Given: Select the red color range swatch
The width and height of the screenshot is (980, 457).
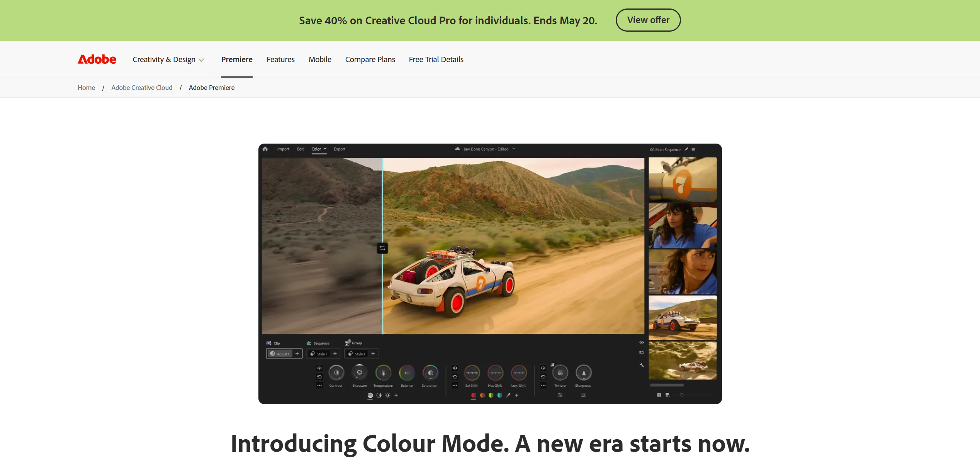Looking at the screenshot, I should pyautogui.click(x=474, y=395).
